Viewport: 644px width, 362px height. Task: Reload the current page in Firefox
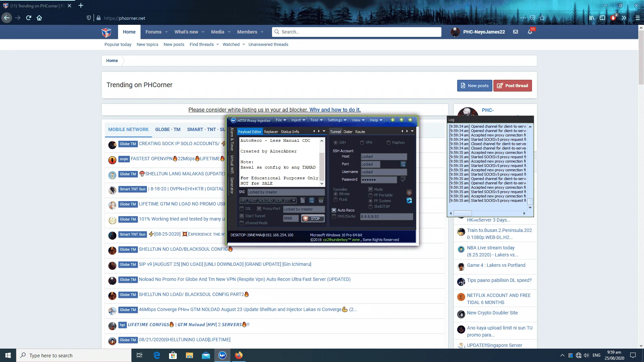(29, 18)
